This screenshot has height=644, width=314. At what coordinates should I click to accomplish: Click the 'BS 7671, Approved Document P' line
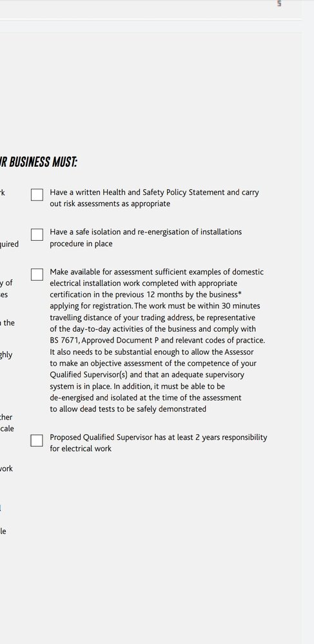point(157,341)
